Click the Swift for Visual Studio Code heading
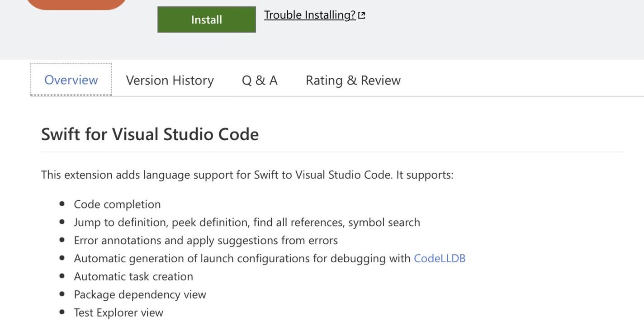This screenshot has height=322, width=644. [x=150, y=134]
